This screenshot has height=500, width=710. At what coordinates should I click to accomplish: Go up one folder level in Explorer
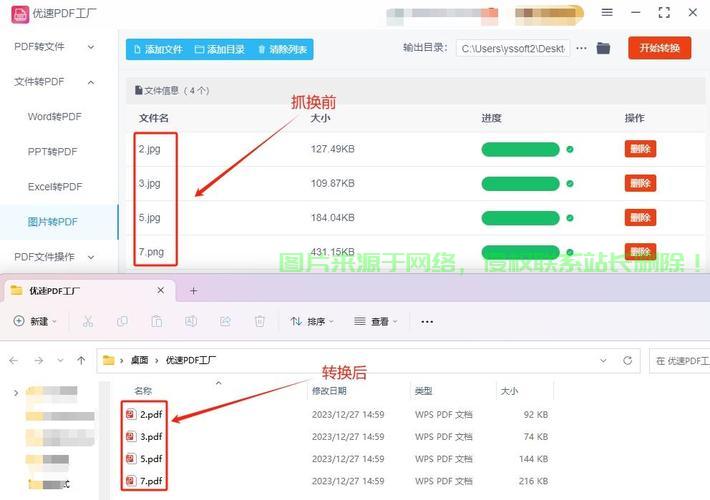click(81, 361)
